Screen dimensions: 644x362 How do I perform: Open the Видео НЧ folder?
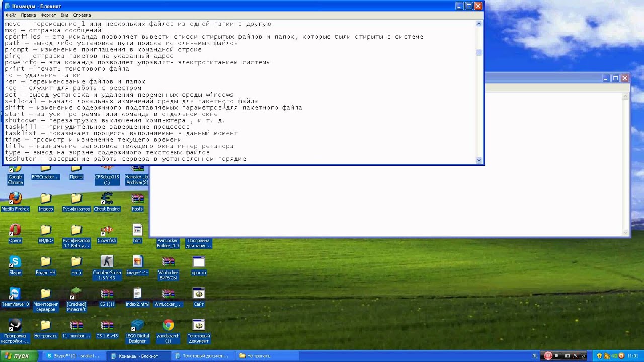[x=46, y=265]
